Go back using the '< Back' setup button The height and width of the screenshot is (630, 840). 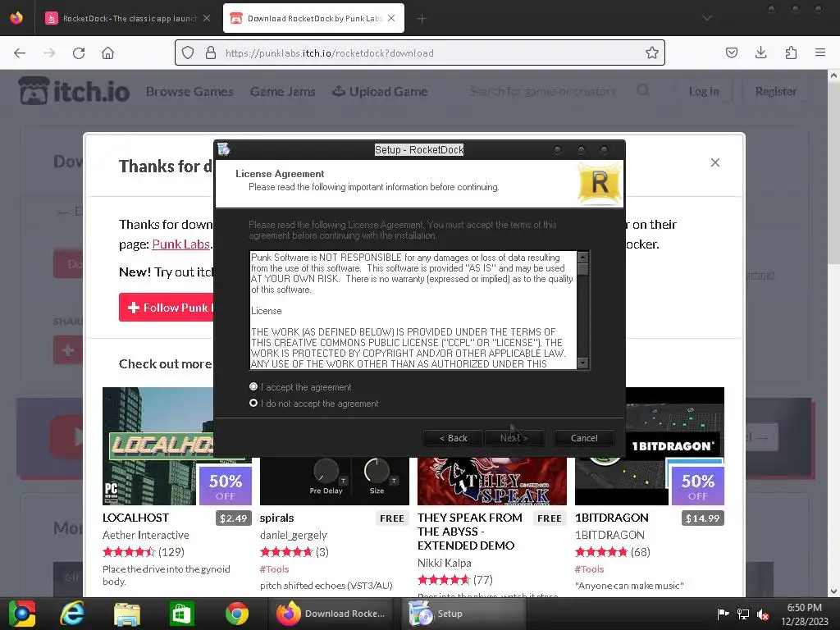(453, 438)
